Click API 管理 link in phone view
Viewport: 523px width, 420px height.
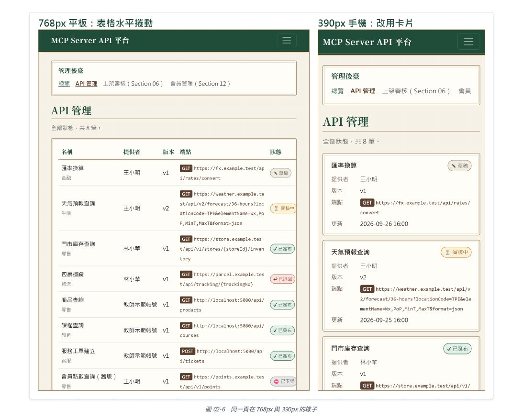point(363,91)
